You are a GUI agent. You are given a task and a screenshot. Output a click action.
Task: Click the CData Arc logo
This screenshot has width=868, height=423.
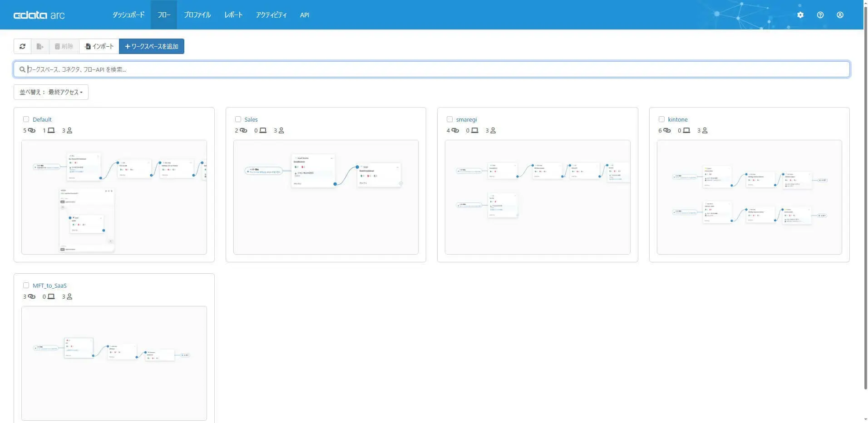[39, 15]
